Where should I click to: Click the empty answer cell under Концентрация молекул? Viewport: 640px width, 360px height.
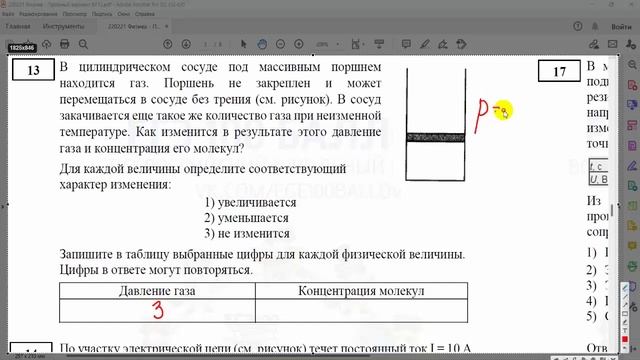[361, 311]
